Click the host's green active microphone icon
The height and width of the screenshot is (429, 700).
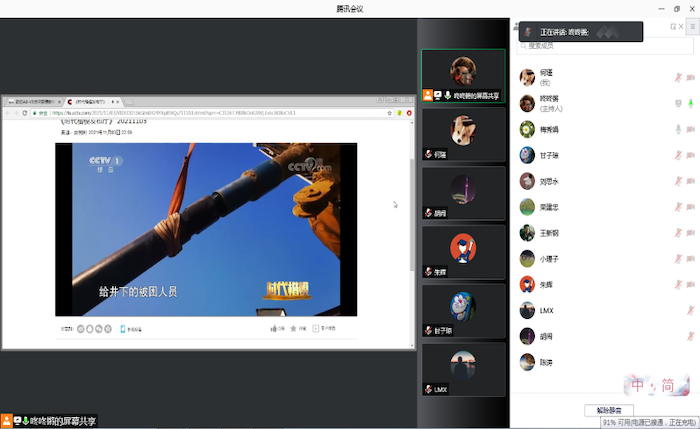point(691,104)
